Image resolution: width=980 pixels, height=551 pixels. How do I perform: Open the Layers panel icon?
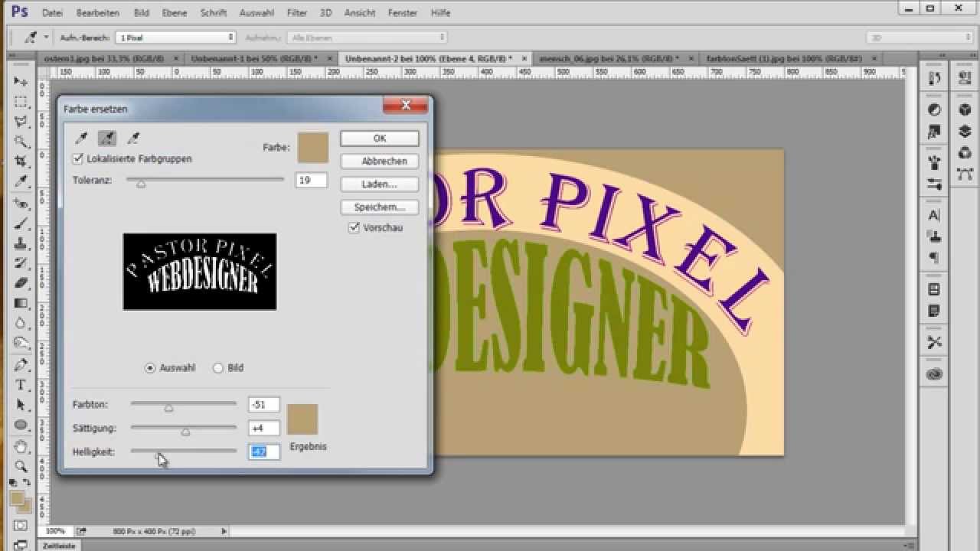point(964,132)
